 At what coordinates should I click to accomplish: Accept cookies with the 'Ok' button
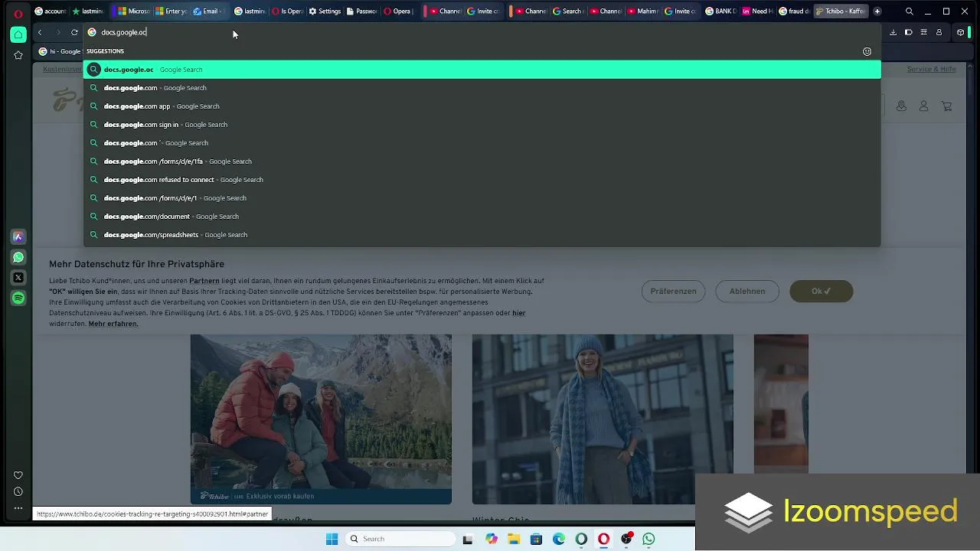(x=821, y=292)
